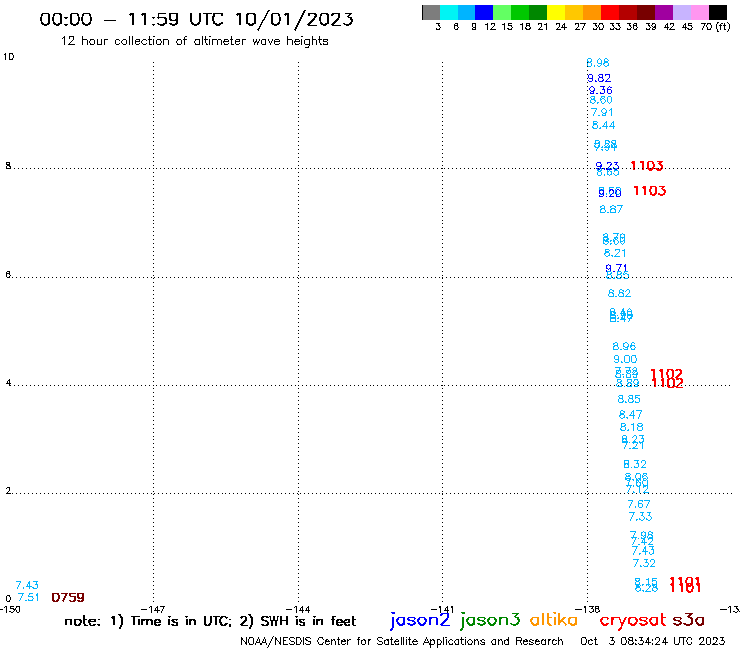The image size is (740, 650).
Task: Click the dark red 0759 time label
Action: 68,598
